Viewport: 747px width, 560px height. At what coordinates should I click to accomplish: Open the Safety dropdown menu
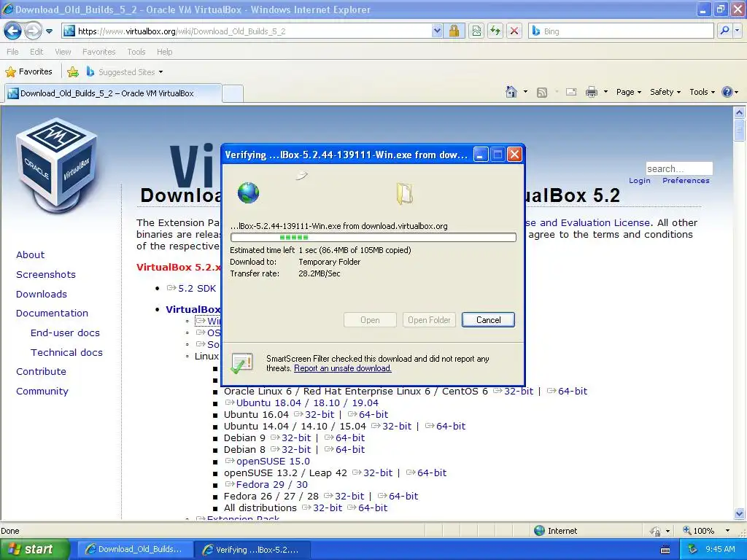665,92
